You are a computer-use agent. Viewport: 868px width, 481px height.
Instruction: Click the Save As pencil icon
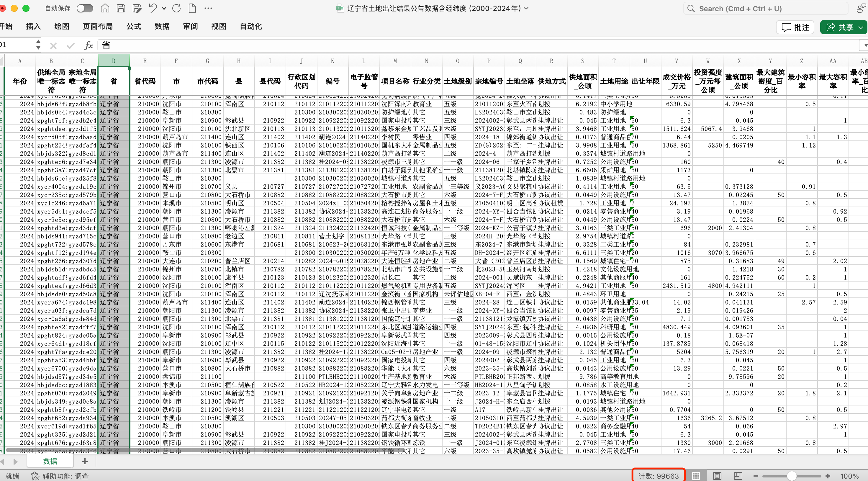pos(137,9)
